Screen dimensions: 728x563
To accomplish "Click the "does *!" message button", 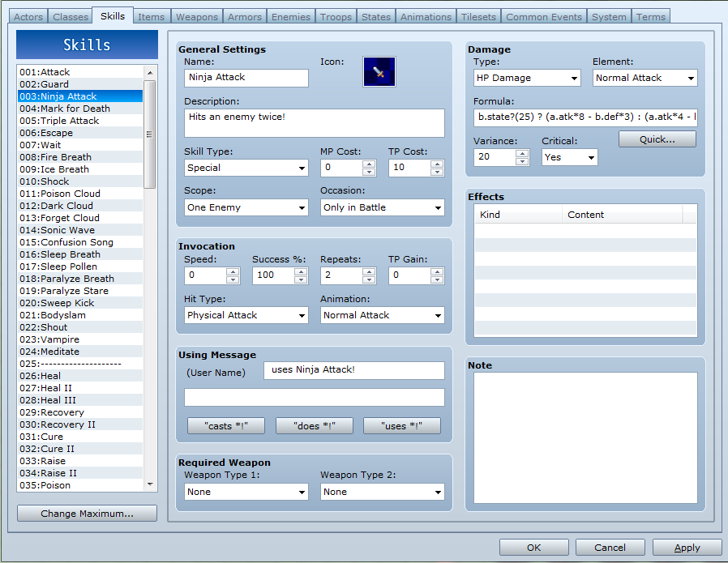I will (315, 426).
